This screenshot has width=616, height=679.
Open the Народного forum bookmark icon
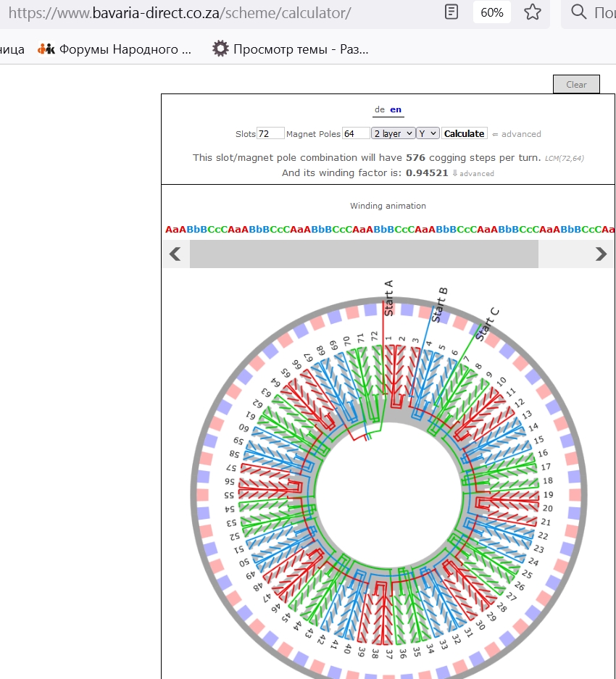[x=46, y=49]
